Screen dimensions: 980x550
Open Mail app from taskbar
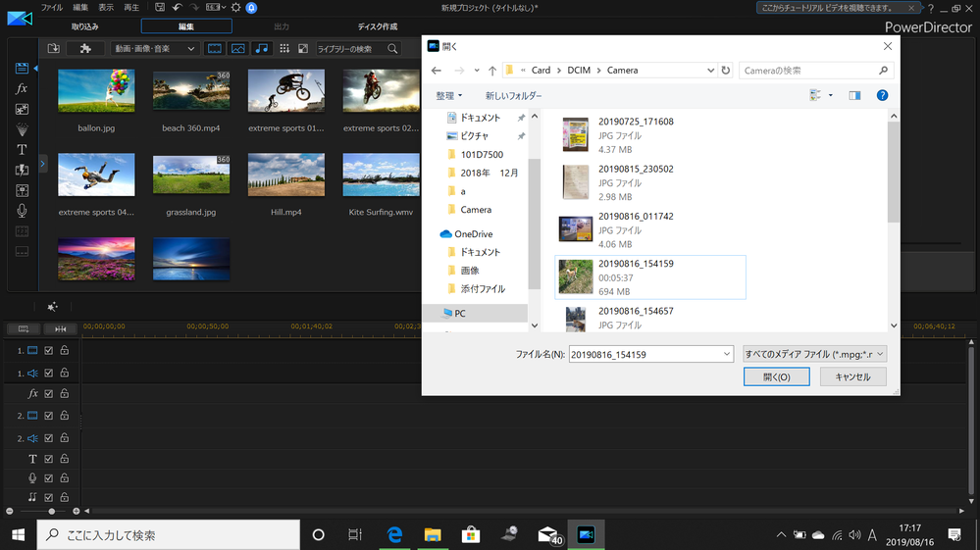tap(548, 535)
